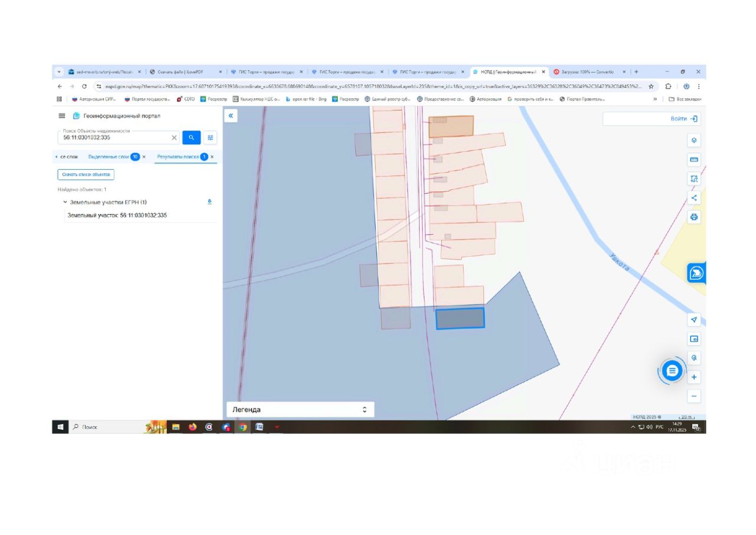This screenshot has width=756, height=535.
Task: Select Земельный участок 56:11:0301032:335 result
Action: (117, 215)
